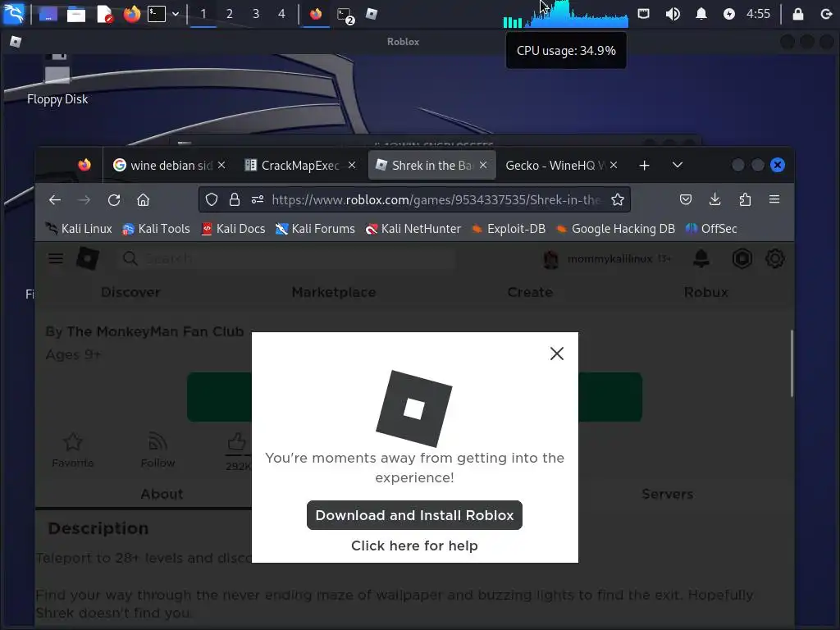The height and width of the screenshot is (630, 840).
Task: Open tracking protection shield in the address bar
Action: point(212,200)
